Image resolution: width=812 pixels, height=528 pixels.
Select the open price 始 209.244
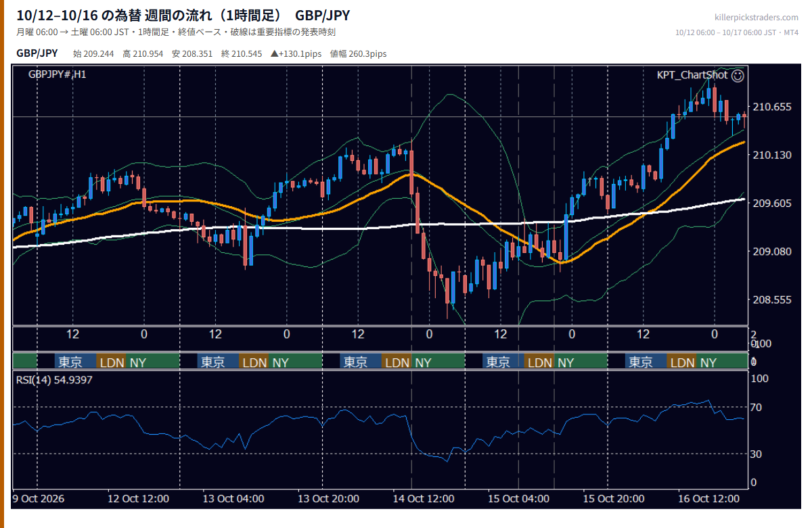[93, 54]
